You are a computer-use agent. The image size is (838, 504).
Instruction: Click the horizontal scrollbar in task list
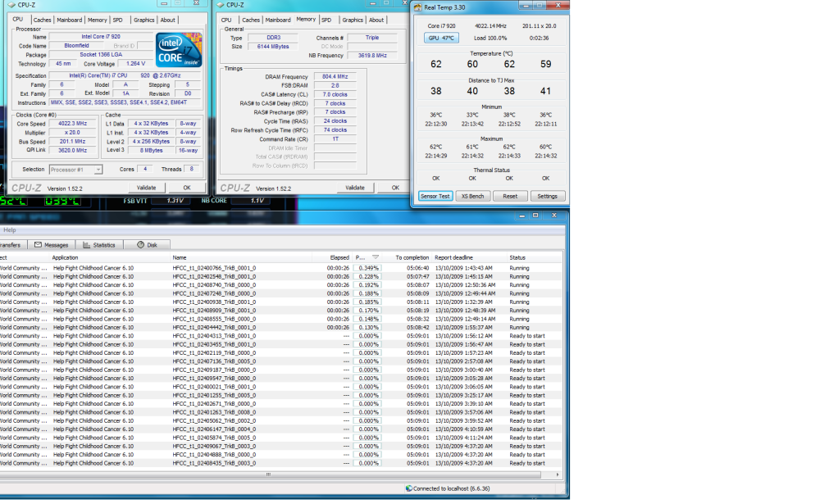pos(268,474)
